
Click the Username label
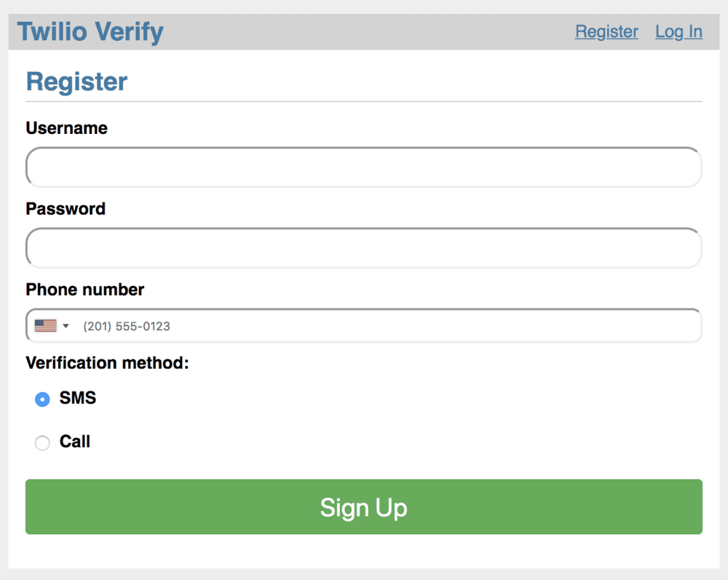point(66,128)
